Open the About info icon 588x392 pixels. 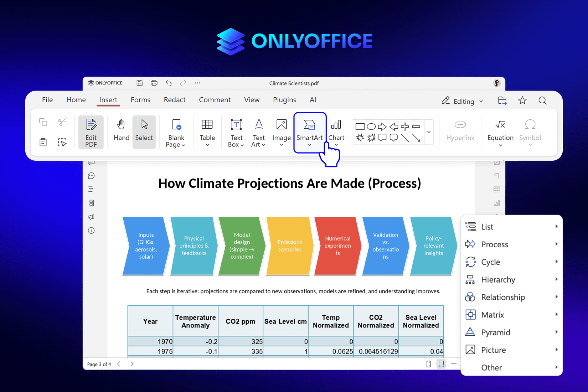click(x=91, y=231)
